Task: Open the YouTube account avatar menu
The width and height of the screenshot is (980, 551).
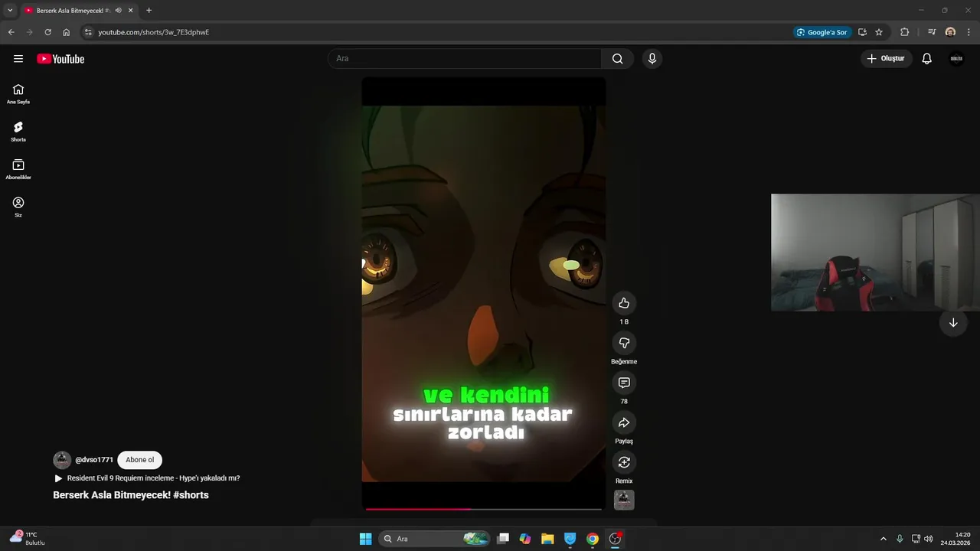Action: [956, 59]
